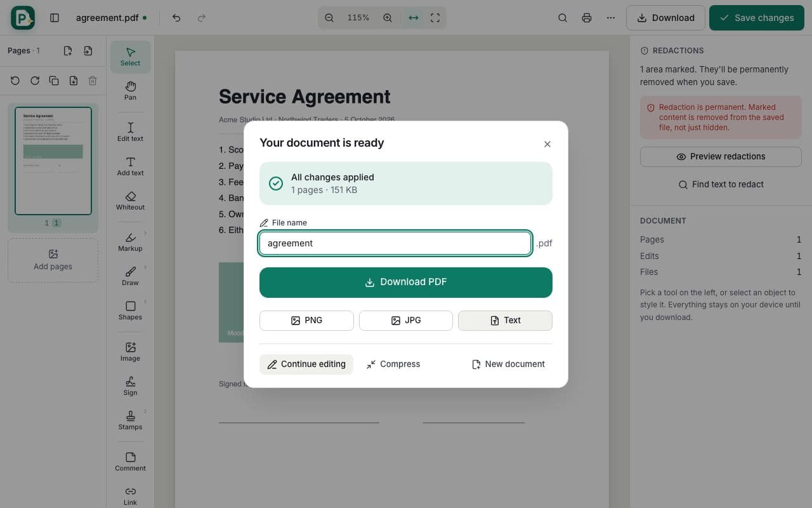Image resolution: width=812 pixels, height=508 pixels.
Task: Click the print icon
Action: (587, 18)
